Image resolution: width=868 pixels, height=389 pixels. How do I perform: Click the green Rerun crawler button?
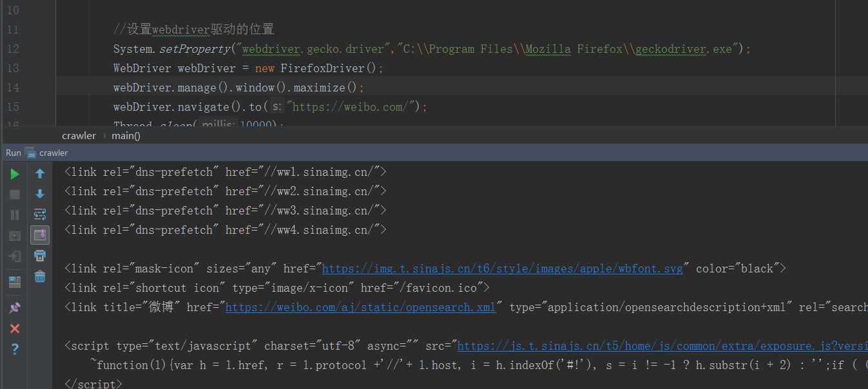[x=14, y=174]
